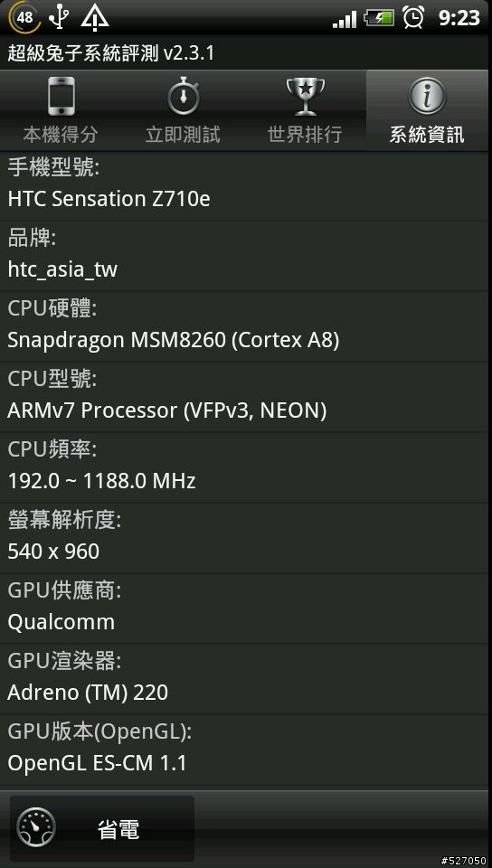Tap the clock showing 9:23

click(459, 18)
